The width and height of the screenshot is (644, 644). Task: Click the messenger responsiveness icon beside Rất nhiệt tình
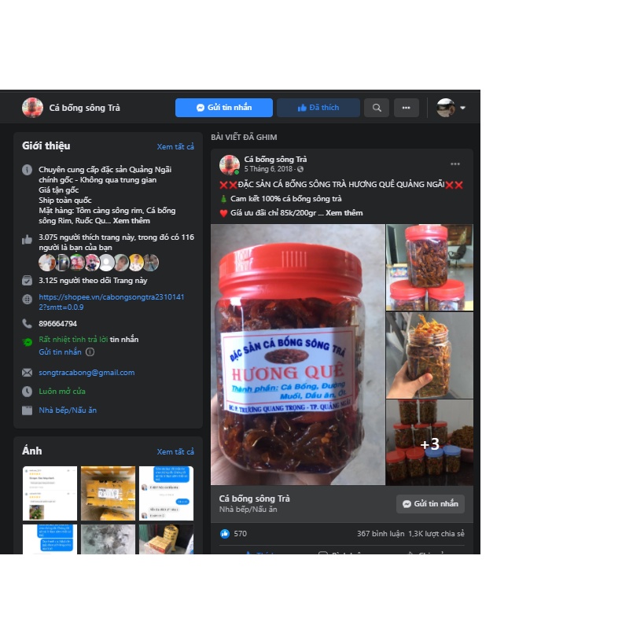coord(27,342)
